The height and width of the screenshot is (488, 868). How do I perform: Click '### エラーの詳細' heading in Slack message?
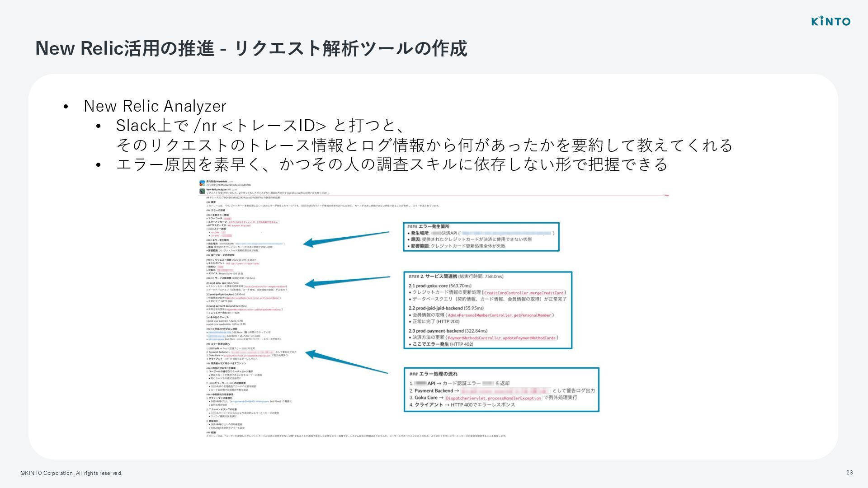(216, 210)
